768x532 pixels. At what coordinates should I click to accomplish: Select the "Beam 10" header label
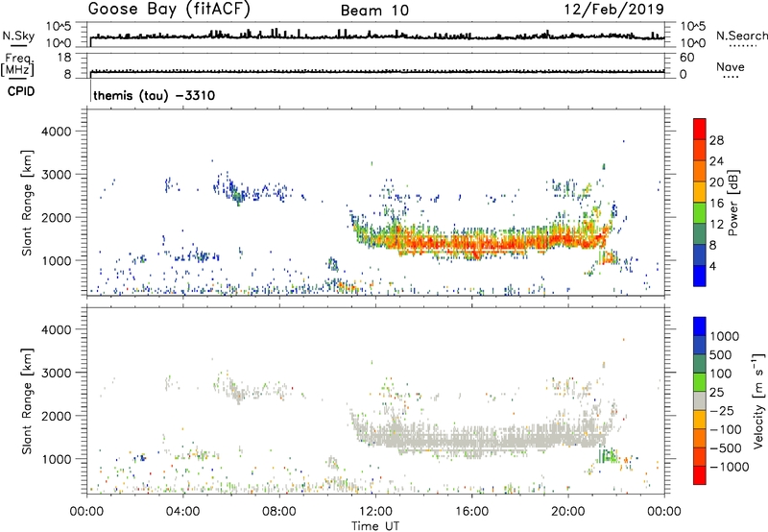point(374,11)
